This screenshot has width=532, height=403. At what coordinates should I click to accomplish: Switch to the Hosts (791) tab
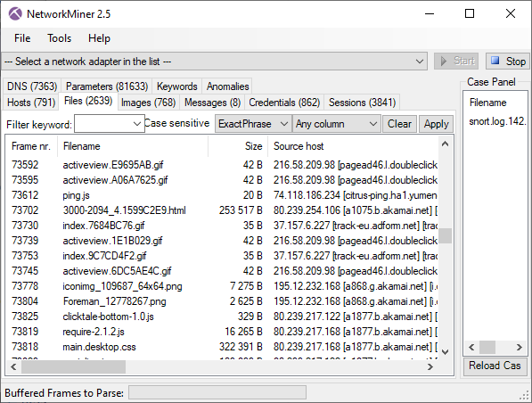coord(31,103)
